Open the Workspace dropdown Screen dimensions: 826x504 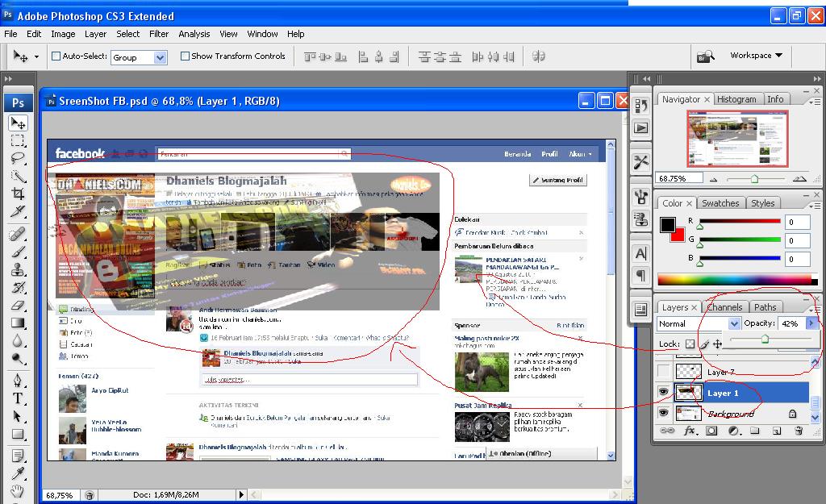[x=756, y=56]
